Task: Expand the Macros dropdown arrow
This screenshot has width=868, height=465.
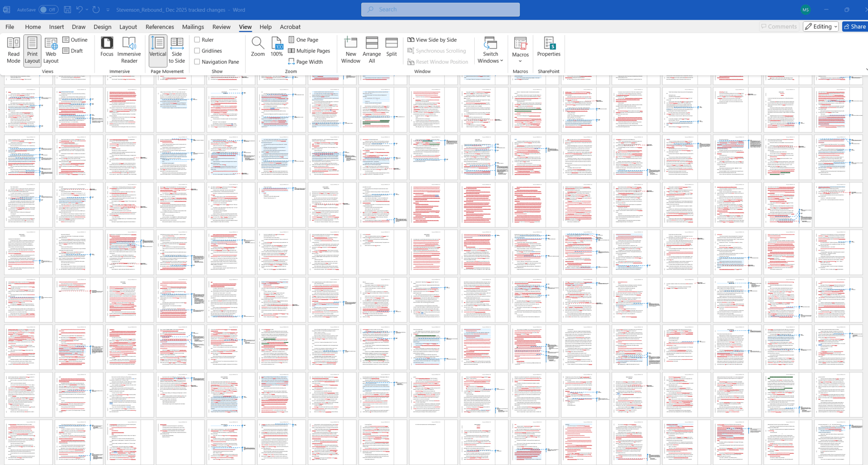Action: (x=520, y=61)
